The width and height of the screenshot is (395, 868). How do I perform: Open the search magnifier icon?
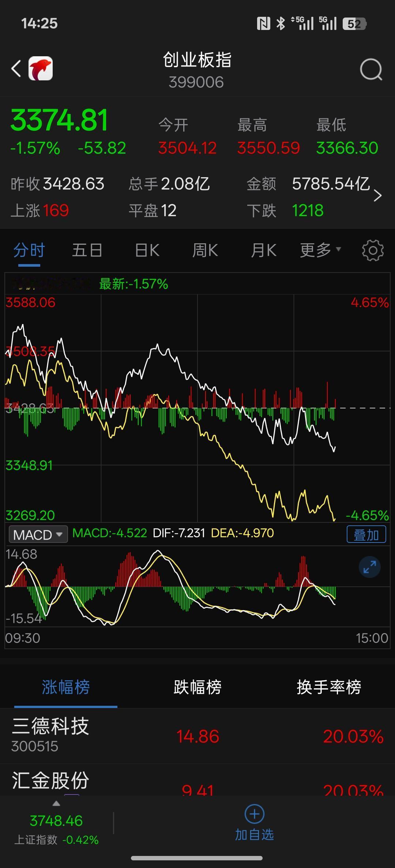pyautogui.click(x=371, y=69)
